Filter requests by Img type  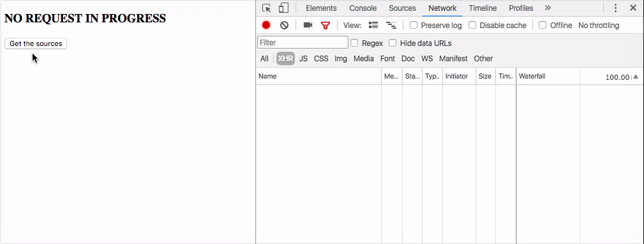pos(340,59)
